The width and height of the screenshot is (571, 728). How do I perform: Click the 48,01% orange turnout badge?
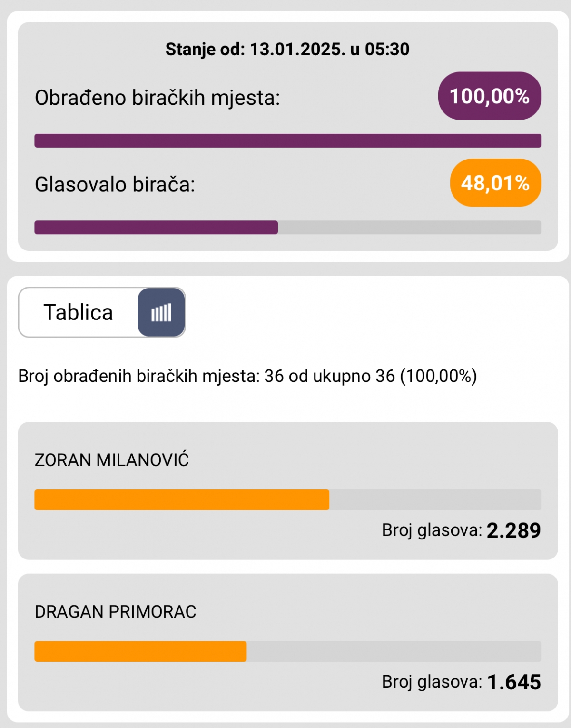pyautogui.click(x=495, y=183)
